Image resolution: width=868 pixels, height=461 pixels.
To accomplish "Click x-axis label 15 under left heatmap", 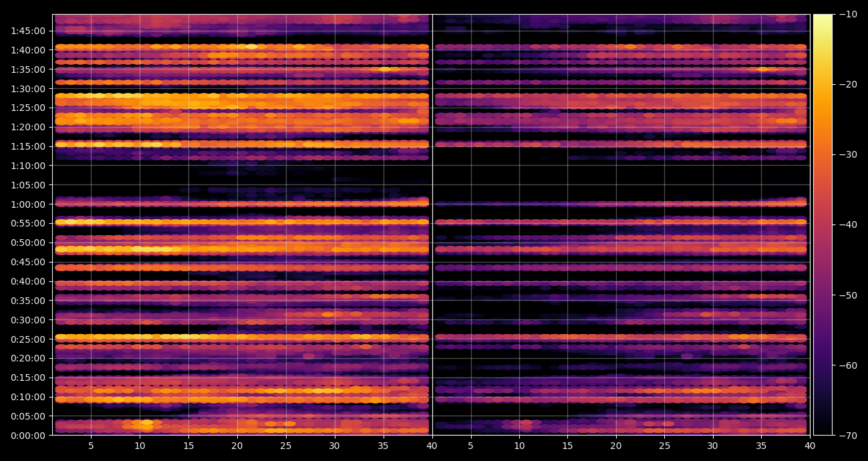I will click(188, 446).
